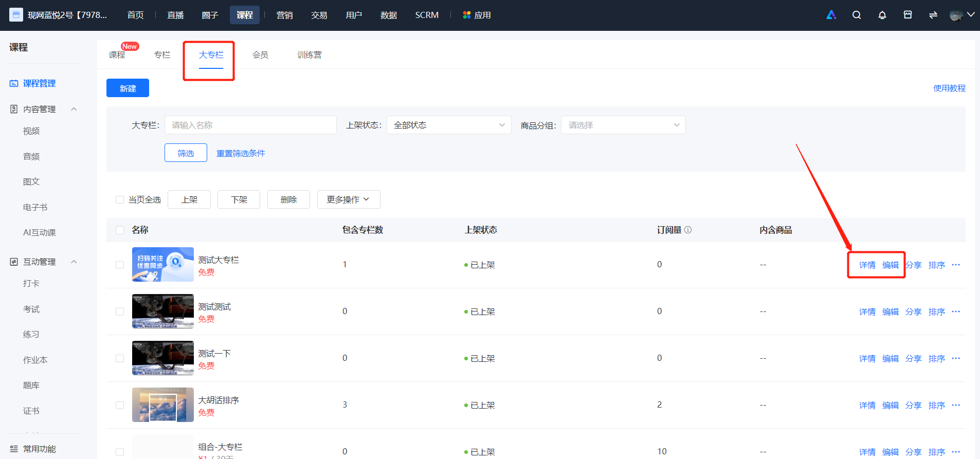Open 首页 in the top navigation
This screenshot has height=459, width=980.
(x=136, y=15)
